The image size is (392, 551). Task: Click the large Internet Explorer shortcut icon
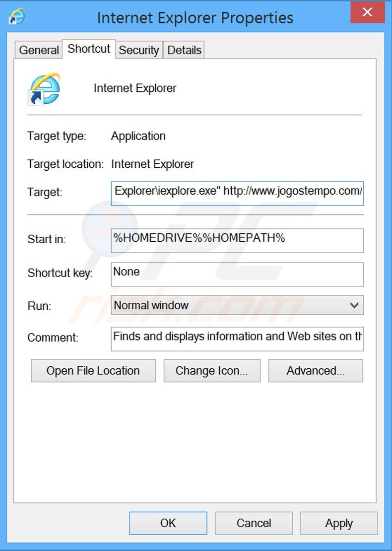(44, 88)
